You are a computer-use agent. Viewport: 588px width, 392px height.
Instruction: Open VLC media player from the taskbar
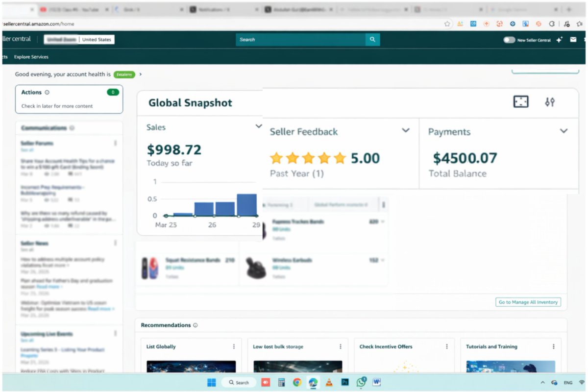click(329, 382)
